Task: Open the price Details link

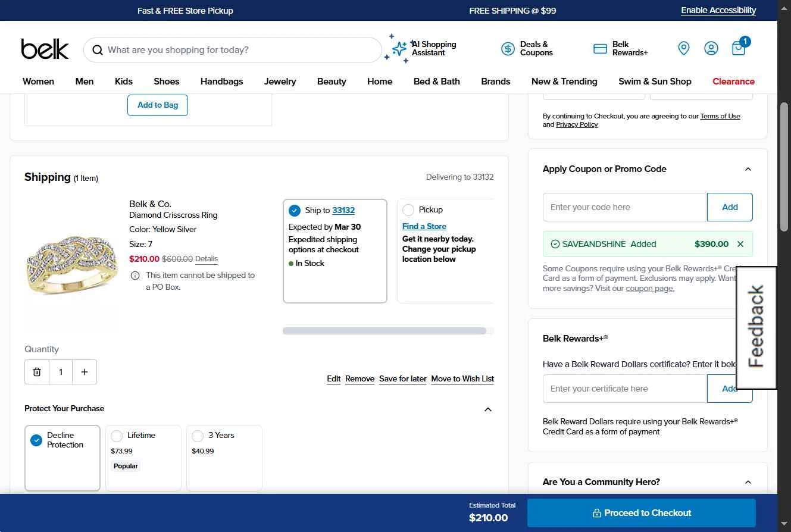Action: [207, 259]
